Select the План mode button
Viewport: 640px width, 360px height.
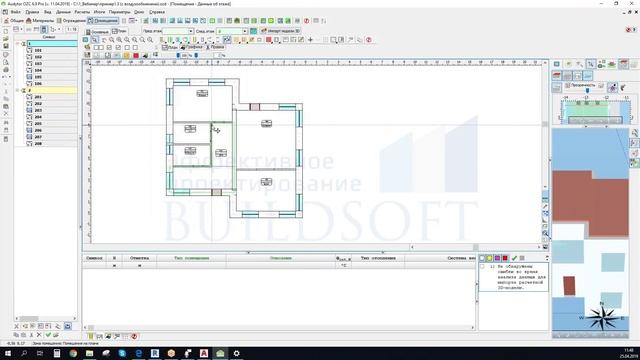click(x=170, y=47)
